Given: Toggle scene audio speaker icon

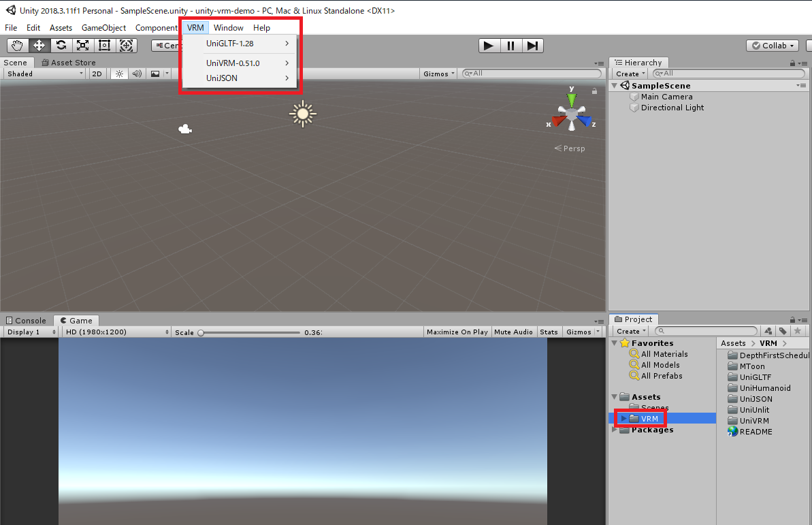Looking at the screenshot, I should [x=137, y=74].
